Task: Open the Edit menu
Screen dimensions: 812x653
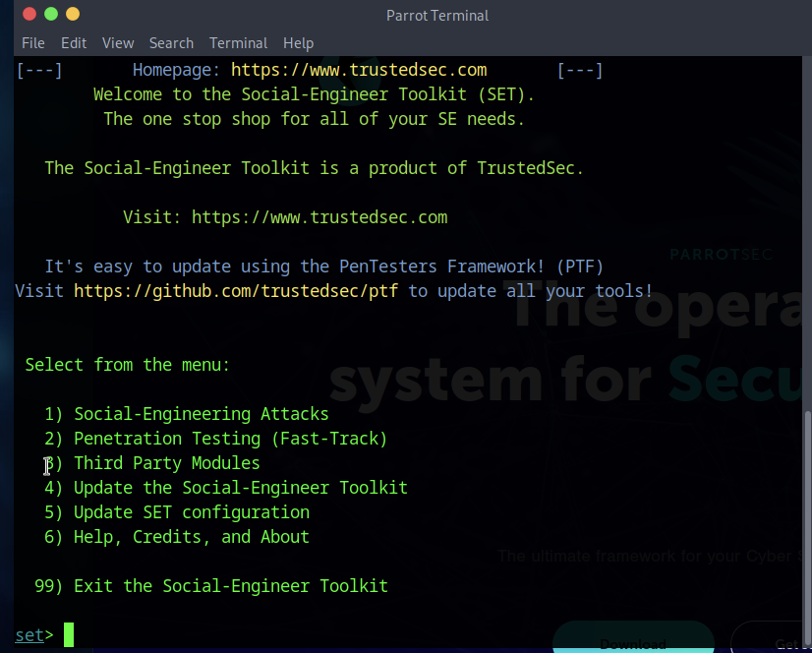Action: click(73, 43)
